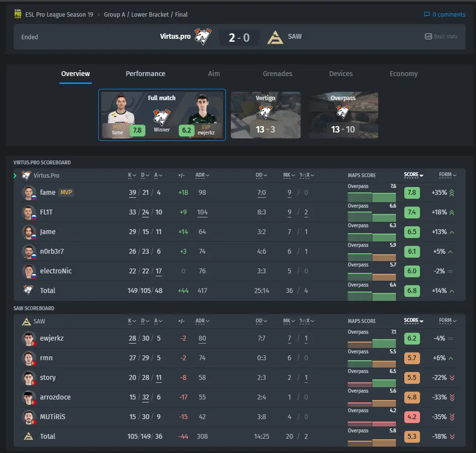Sort Virtus.pro scoreboard by SCORE
Image resolution: width=476 pixels, height=453 pixels.
(x=414, y=175)
